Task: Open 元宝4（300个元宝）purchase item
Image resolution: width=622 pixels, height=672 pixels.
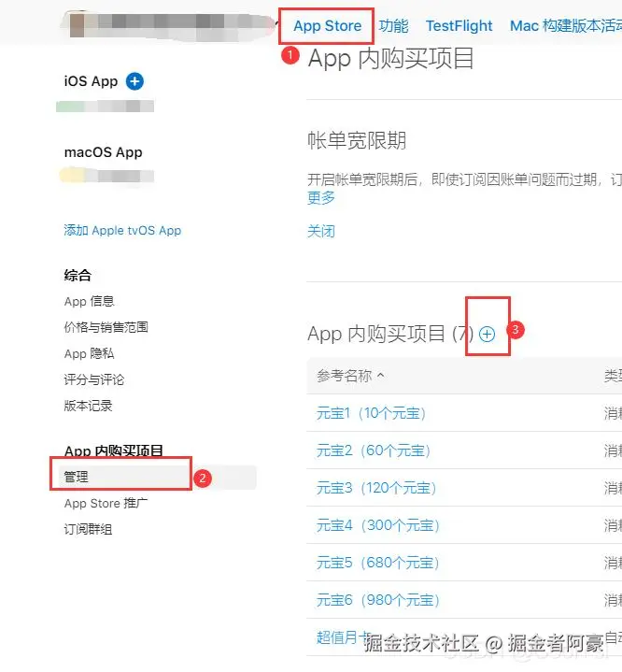Action: pos(378,525)
